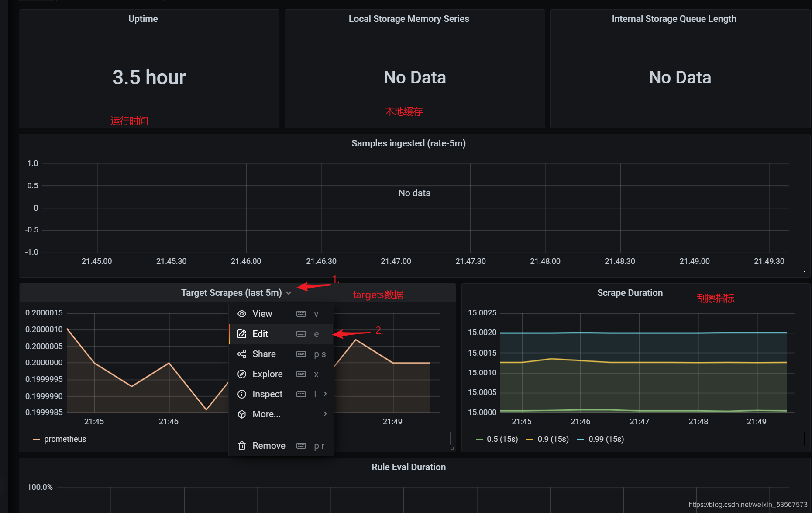Click the No Data value in Queue Length panel

pos(680,77)
